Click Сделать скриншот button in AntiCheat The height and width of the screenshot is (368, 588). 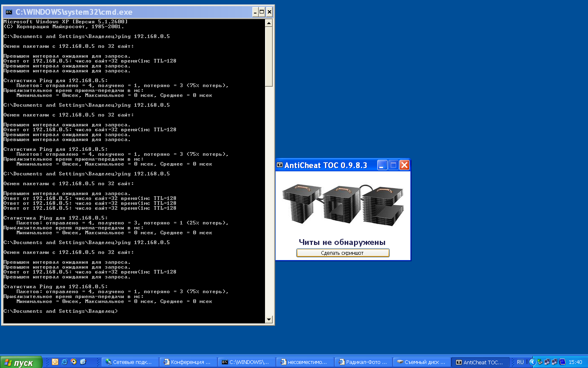343,253
